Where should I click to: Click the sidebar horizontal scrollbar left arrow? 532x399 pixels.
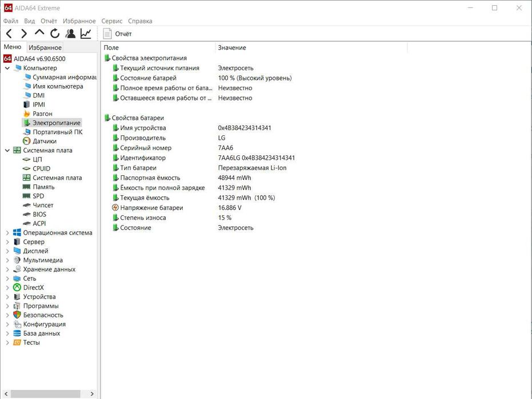pyautogui.click(x=6, y=394)
